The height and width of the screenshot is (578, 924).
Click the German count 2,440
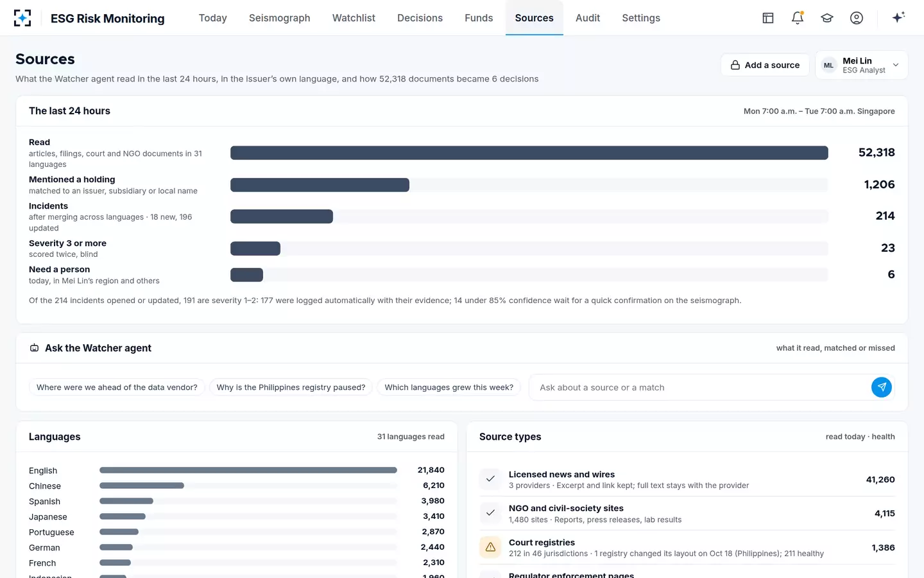(432, 547)
